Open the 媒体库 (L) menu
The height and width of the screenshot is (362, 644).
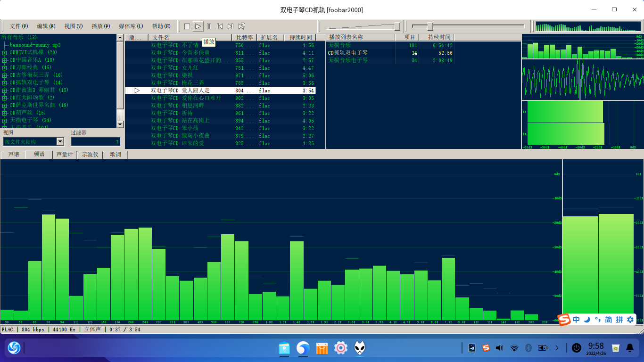pyautogui.click(x=131, y=26)
